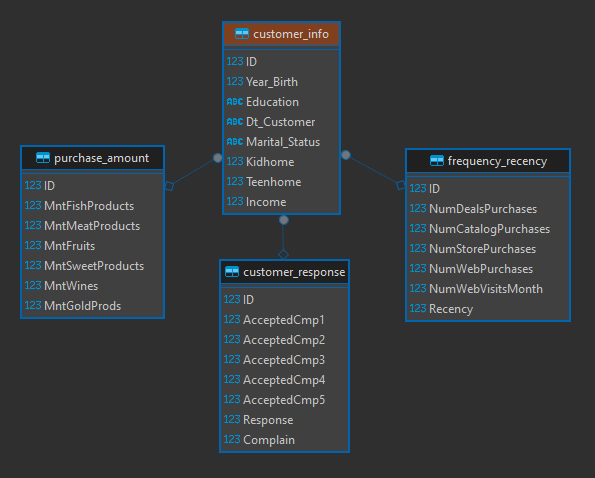Click relation endpoint dot toward purchase_amount

(217, 157)
